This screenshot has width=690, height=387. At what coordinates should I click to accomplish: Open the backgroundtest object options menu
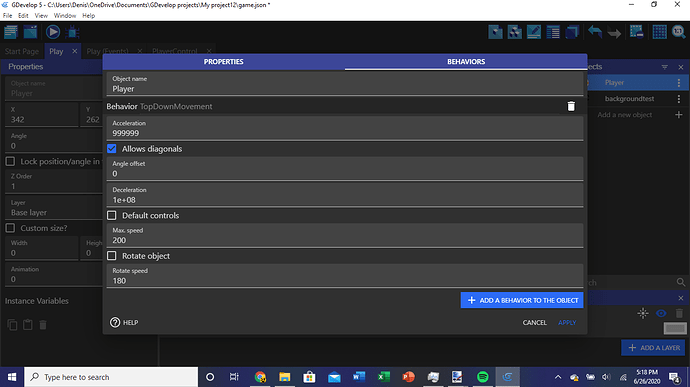click(x=679, y=99)
